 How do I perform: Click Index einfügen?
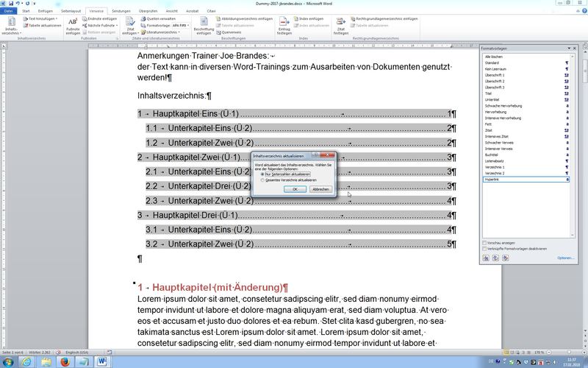click(309, 19)
